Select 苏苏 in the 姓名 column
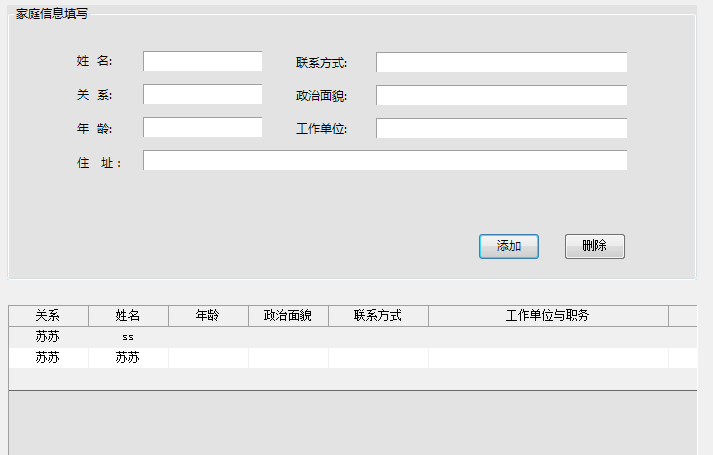713x455 pixels. (x=128, y=358)
